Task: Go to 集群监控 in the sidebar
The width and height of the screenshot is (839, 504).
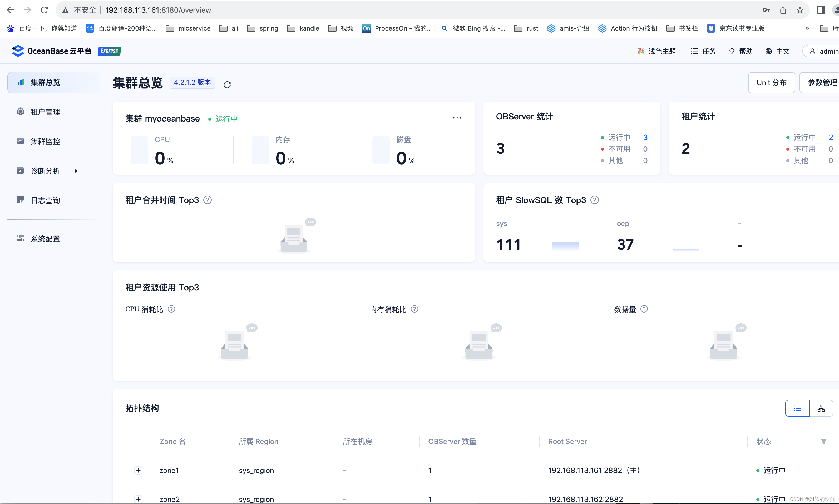Action: tap(45, 141)
